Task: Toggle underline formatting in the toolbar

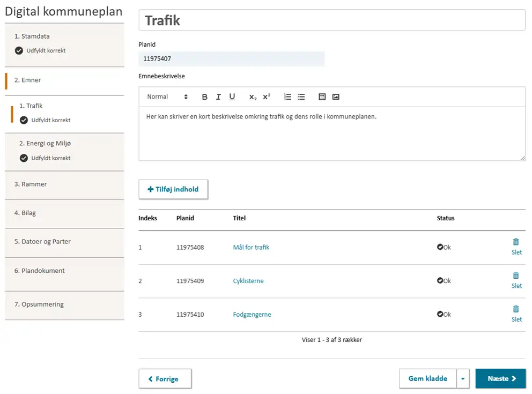Action: click(x=232, y=97)
